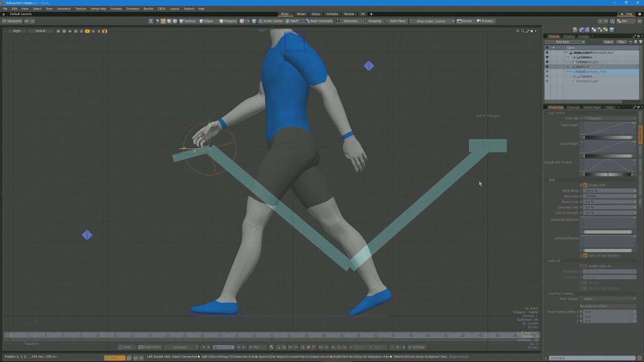The height and width of the screenshot is (362, 644).
Task: Expand the UpVector_Foot tree item
Action: pyautogui.click(x=569, y=71)
